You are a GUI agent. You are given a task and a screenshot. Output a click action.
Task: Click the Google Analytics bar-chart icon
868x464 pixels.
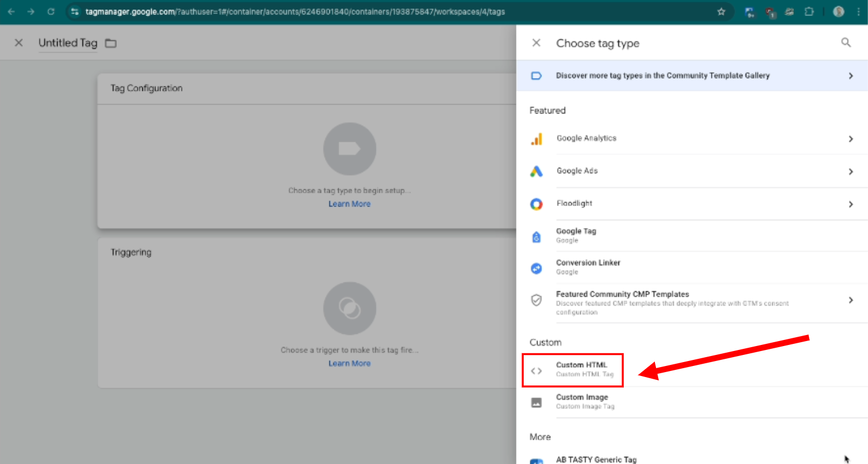click(x=536, y=139)
